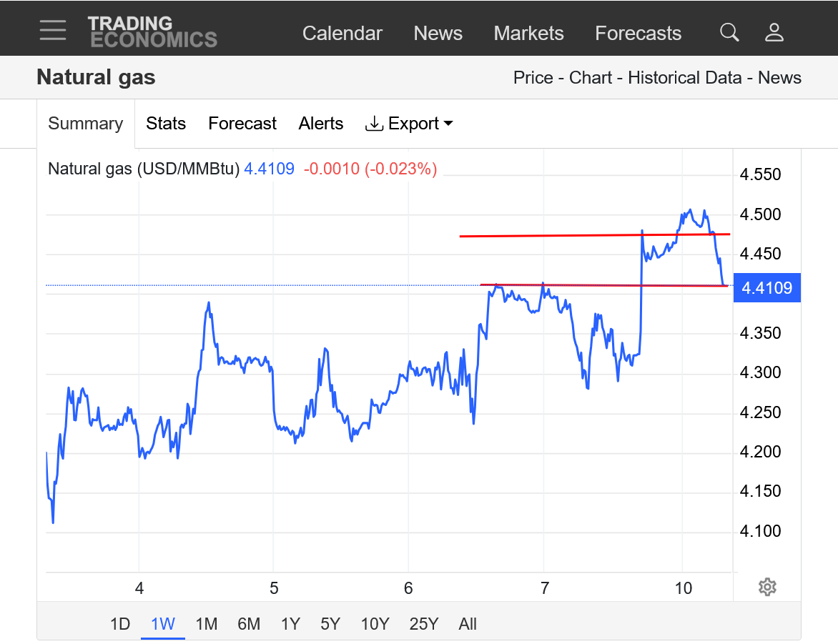Set chart range to 5Y
The width and height of the screenshot is (838, 644).
(330, 624)
